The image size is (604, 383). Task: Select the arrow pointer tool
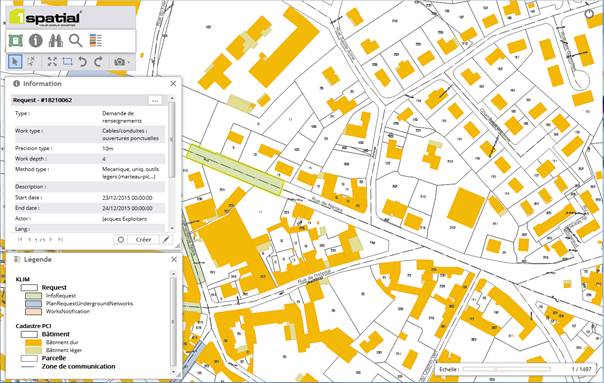click(x=15, y=62)
